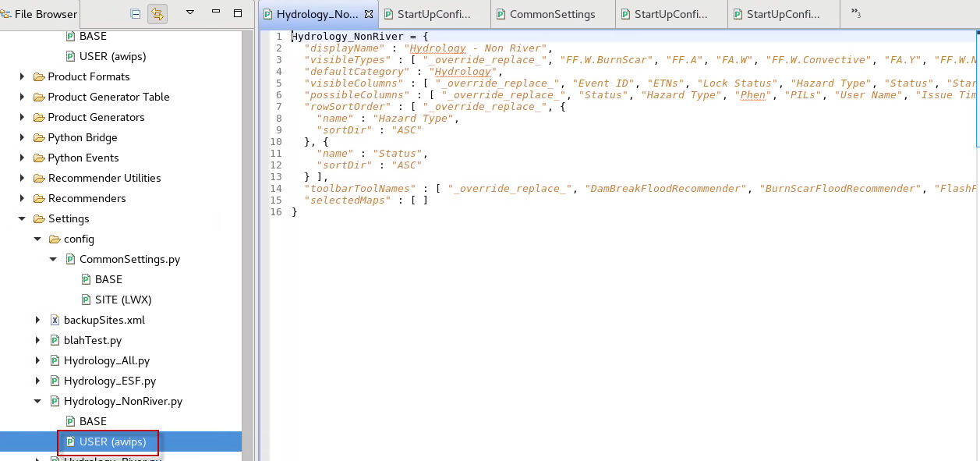Viewport: 980px width, 461px height.
Task: Minimize the File Browser panel
Action: 216,12
